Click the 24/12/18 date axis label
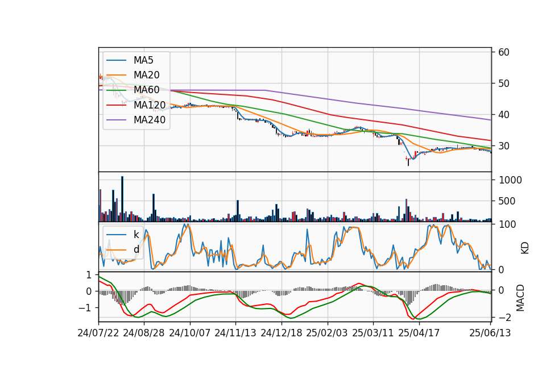Image resolution: width=546 pixels, height=392 pixels. click(x=282, y=333)
